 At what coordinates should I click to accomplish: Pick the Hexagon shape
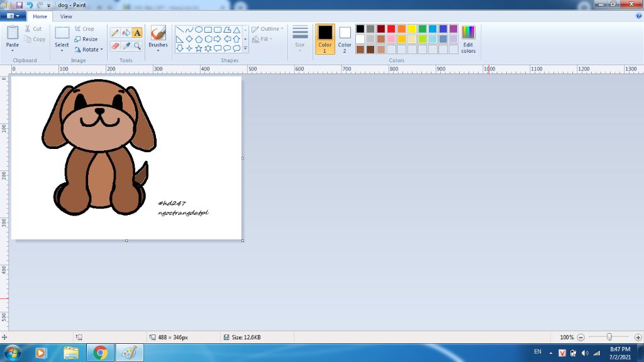(x=208, y=39)
